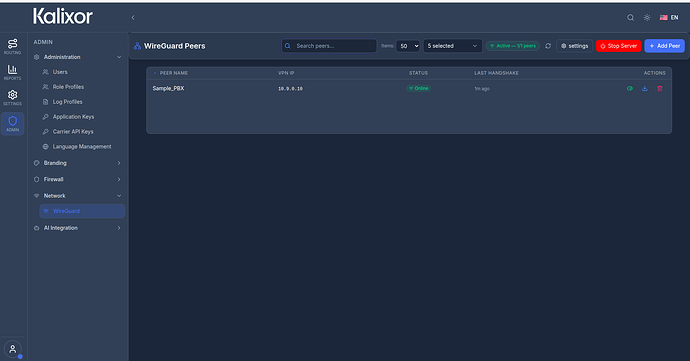This screenshot has width=690, height=361.
Task: Open Application Keys menu item
Action: pyautogui.click(x=73, y=117)
